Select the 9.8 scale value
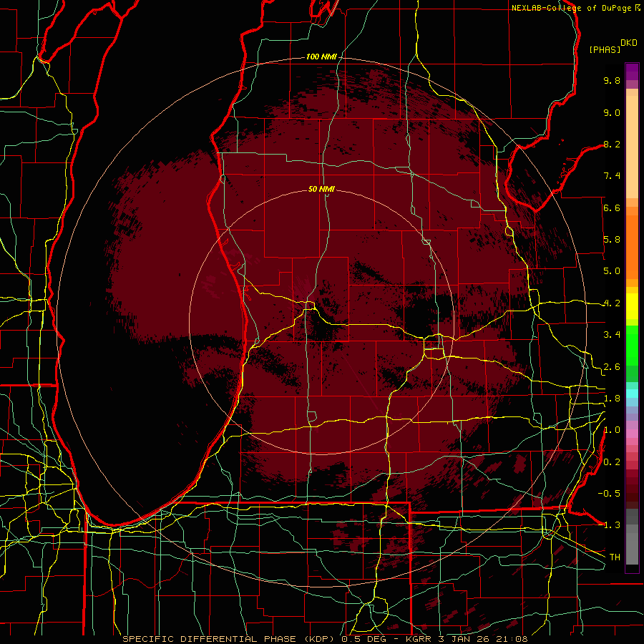Viewport: 644px width, 644px height. coord(612,80)
